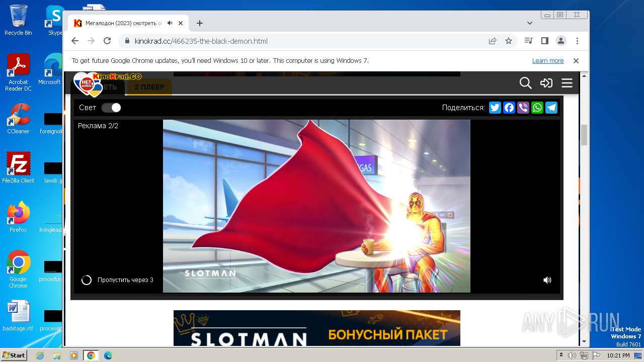Image resolution: width=644 pixels, height=362 pixels.
Task: Toggle the Свет light switch
Action: (111, 108)
